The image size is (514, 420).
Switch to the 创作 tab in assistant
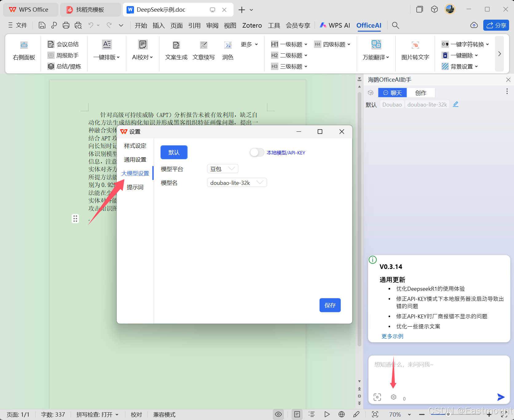(421, 93)
